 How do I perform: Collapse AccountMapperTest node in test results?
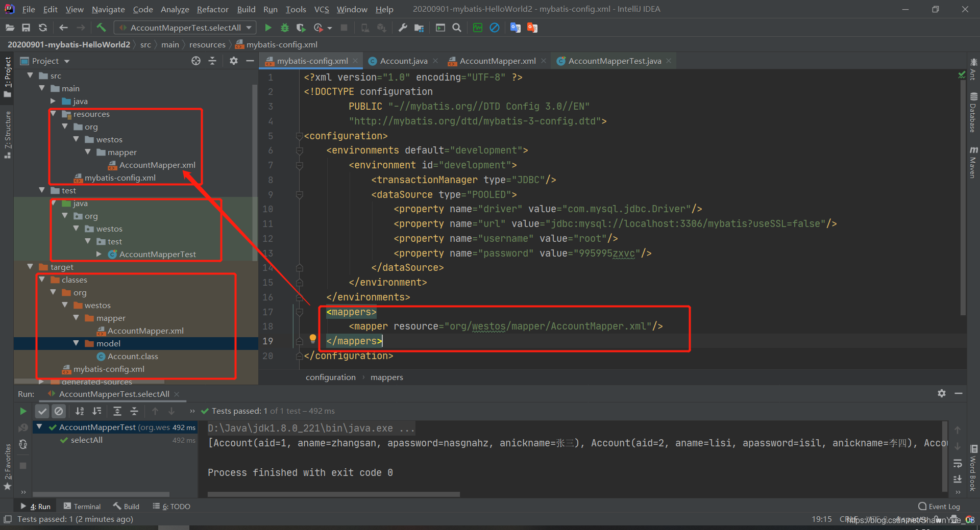pyautogui.click(x=39, y=427)
